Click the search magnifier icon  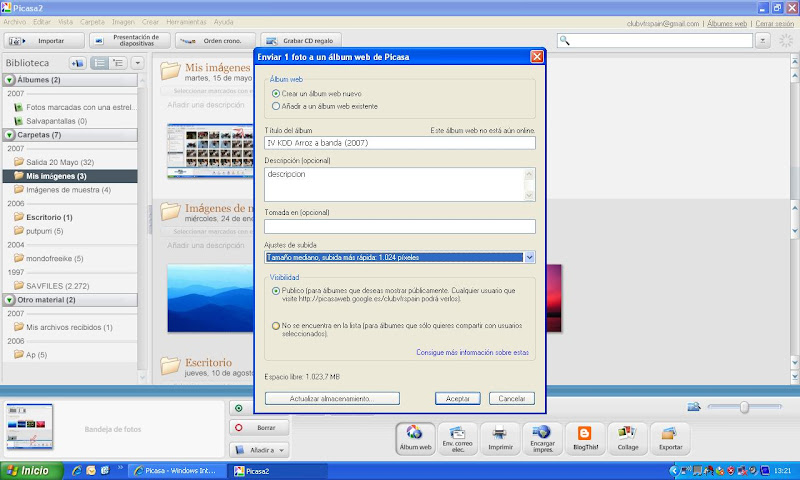[564, 40]
